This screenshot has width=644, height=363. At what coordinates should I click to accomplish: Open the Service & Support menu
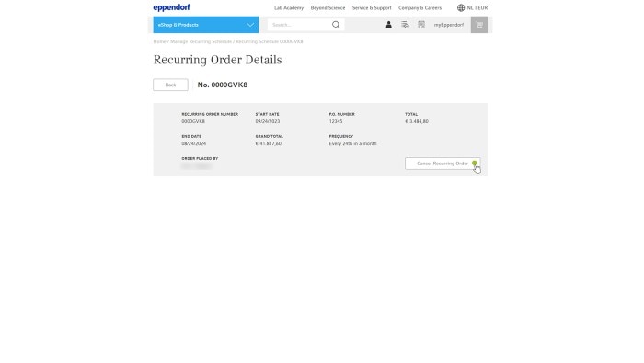pyautogui.click(x=372, y=7)
